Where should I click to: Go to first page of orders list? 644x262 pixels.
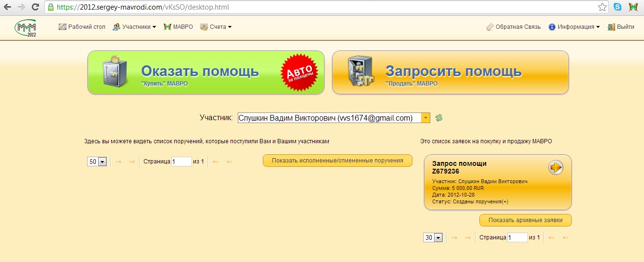point(118,162)
